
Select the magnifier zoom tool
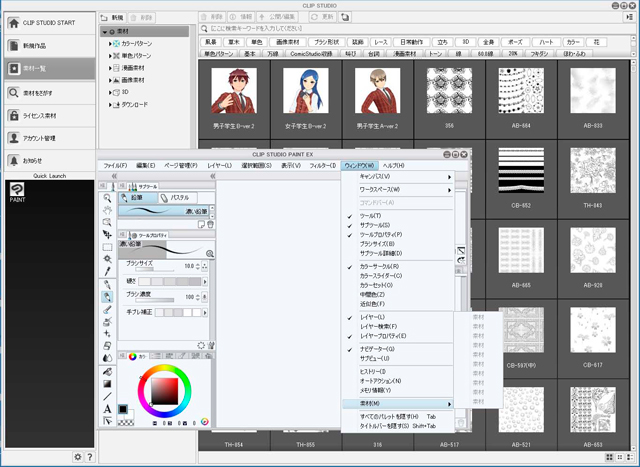click(x=107, y=198)
